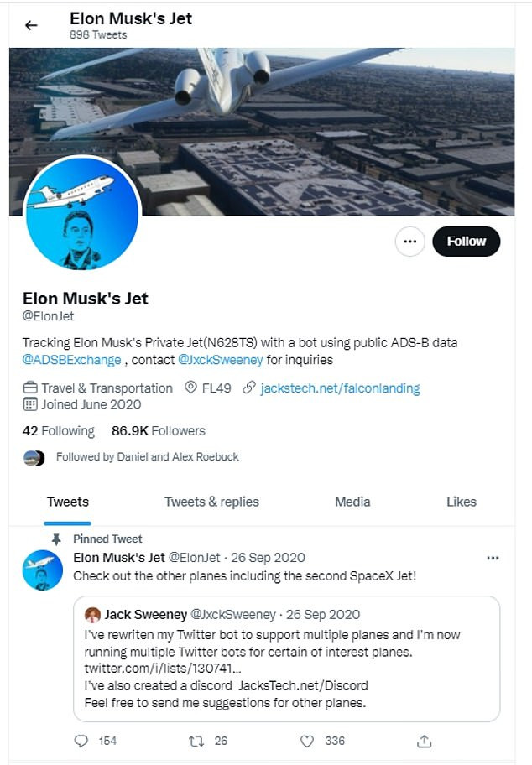This screenshot has height=765, width=532.
Task: Expand the pinned tweet's more options
Action: click(494, 558)
